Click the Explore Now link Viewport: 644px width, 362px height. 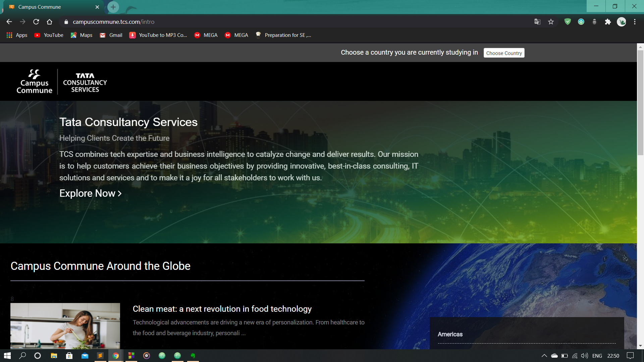[x=90, y=193]
